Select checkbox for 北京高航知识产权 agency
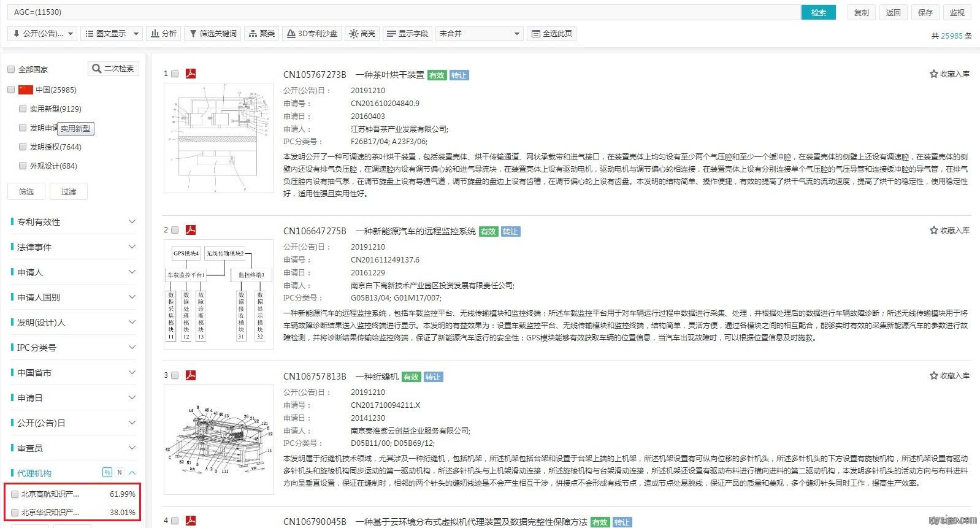Screen dimensions: 980x528 coord(15,494)
